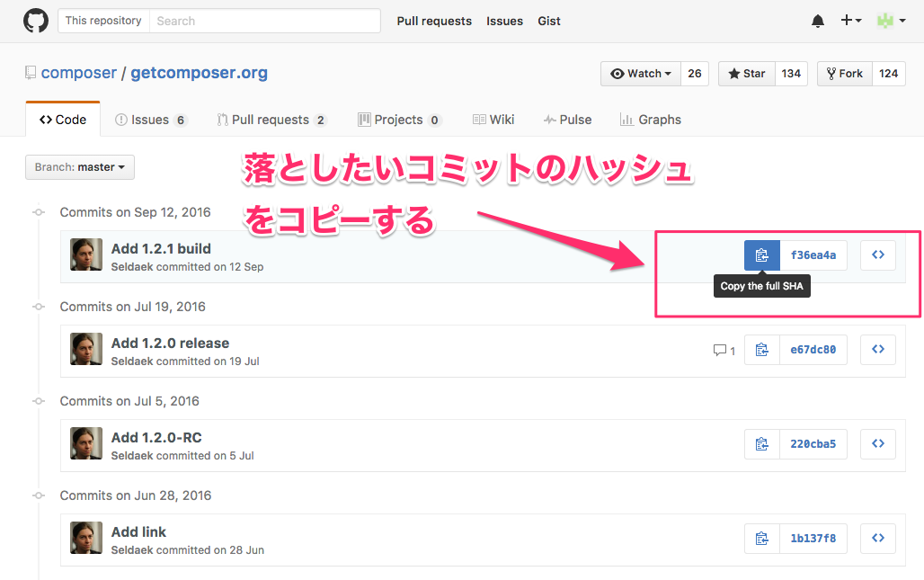Image resolution: width=924 pixels, height=580 pixels.
Task: Open the Branch: master dropdown
Action: 79,166
